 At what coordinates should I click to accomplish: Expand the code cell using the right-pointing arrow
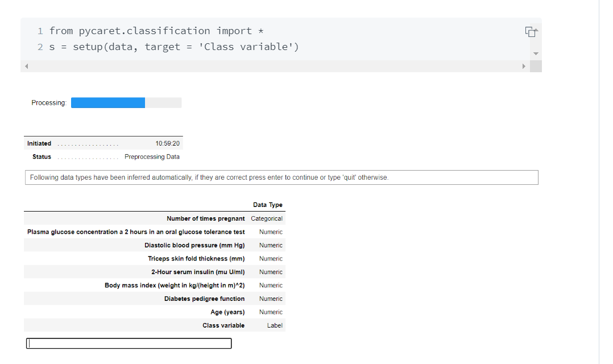[524, 66]
